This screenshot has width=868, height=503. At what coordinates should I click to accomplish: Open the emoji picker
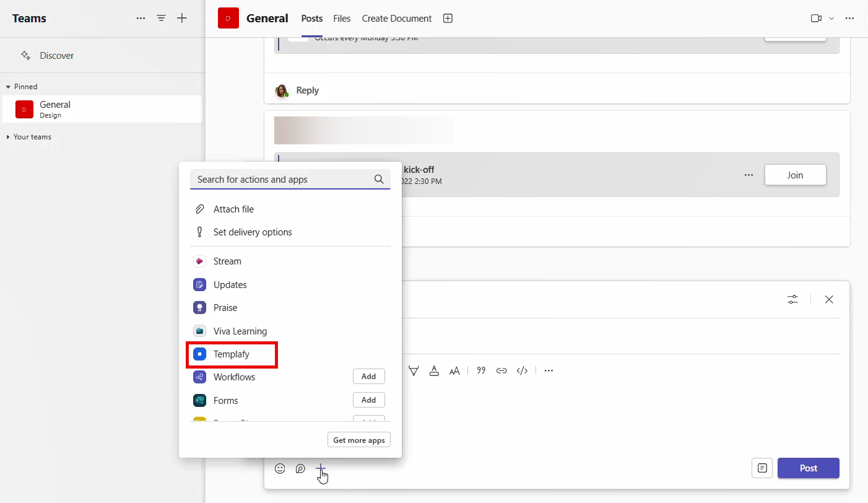coord(280,468)
